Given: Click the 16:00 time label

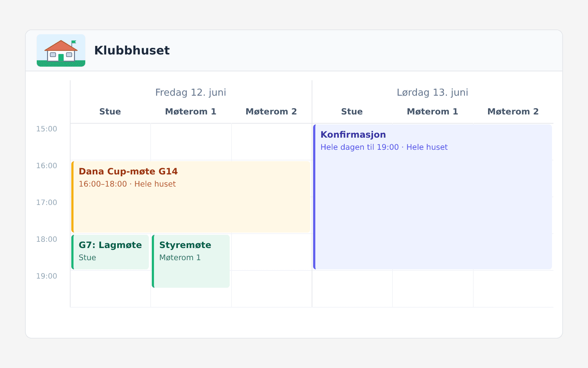Looking at the screenshot, I should pos(47,166).
